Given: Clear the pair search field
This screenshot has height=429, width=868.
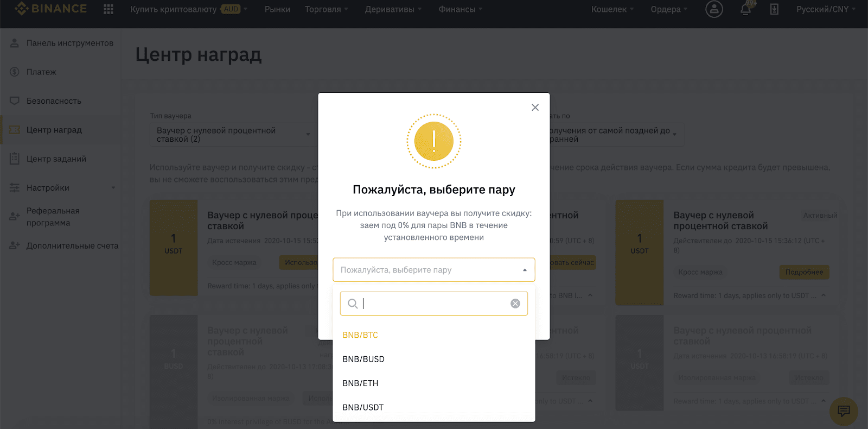Looking at the screenshot, I should coord(515,304).
